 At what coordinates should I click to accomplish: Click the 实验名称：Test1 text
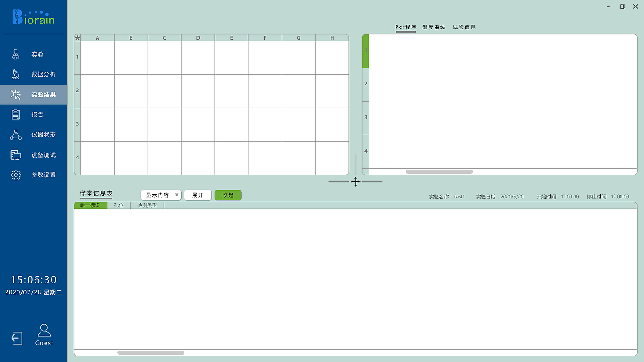pos(447,197)
